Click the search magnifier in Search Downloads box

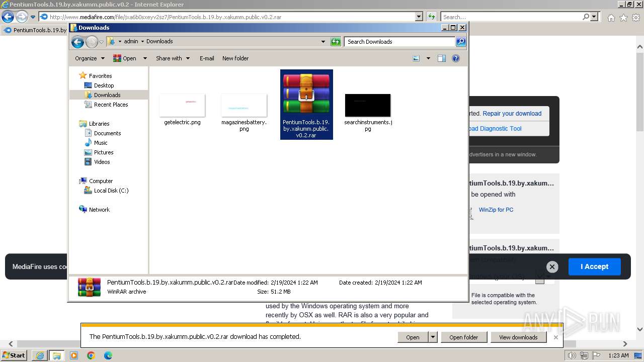point(460,42)
